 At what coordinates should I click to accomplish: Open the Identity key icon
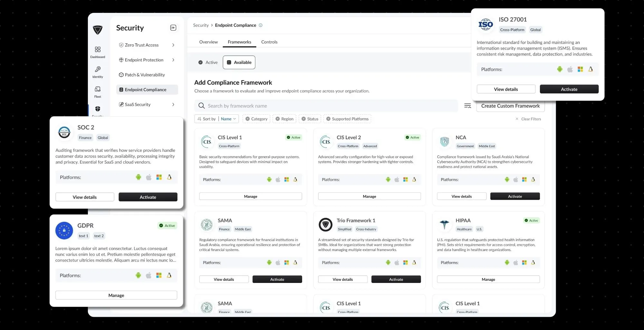98,69
